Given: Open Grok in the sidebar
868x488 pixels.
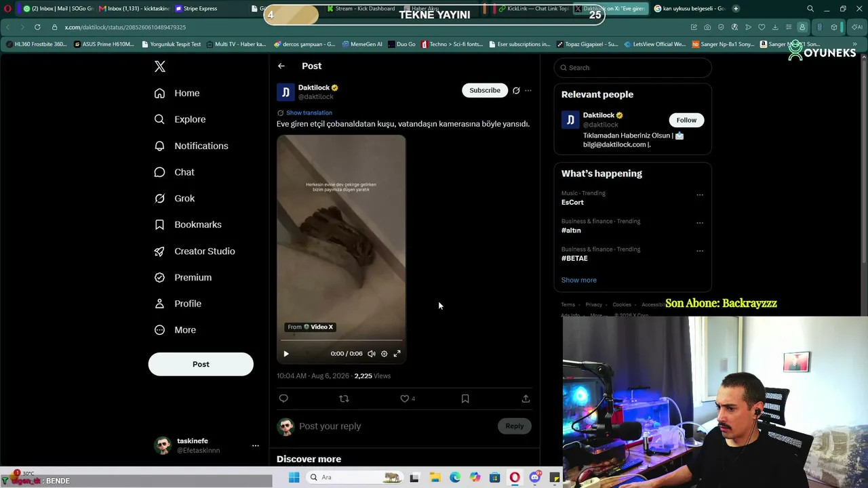Looking at the screenshot, I should pyautogui.click(x=174, y=199).
